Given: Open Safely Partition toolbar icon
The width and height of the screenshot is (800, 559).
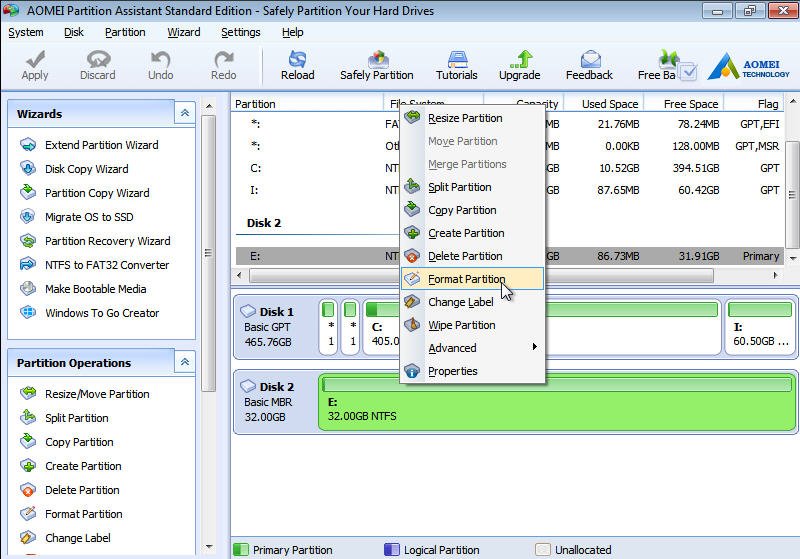Looking at the screenshot, I should pyautogui.click(x=377, y=59).
